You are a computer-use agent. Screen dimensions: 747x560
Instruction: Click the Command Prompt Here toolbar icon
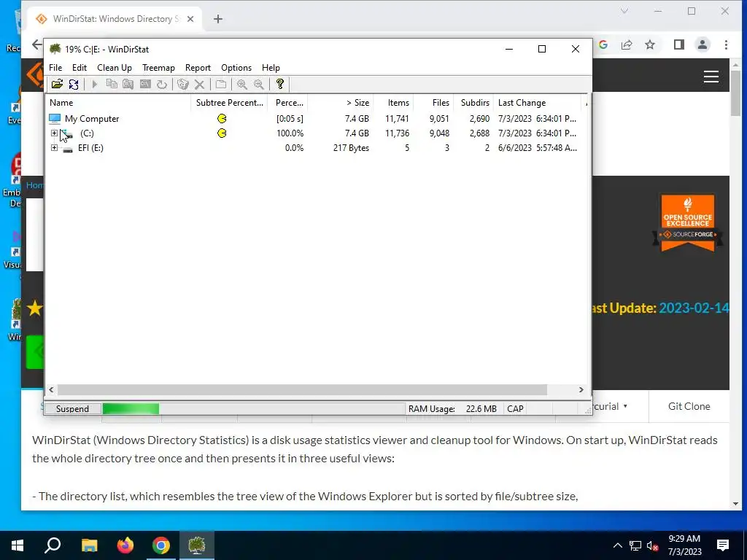pyautogui.click(x=145, y=85)
